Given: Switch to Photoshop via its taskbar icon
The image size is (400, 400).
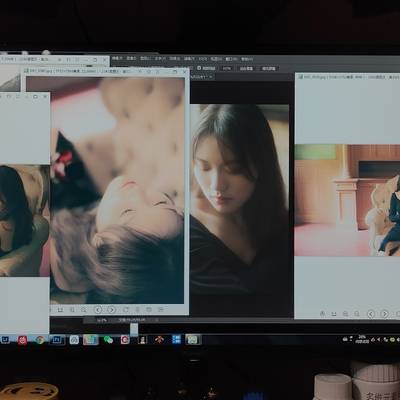Looking at the screenshot, I should click(57, 340).
